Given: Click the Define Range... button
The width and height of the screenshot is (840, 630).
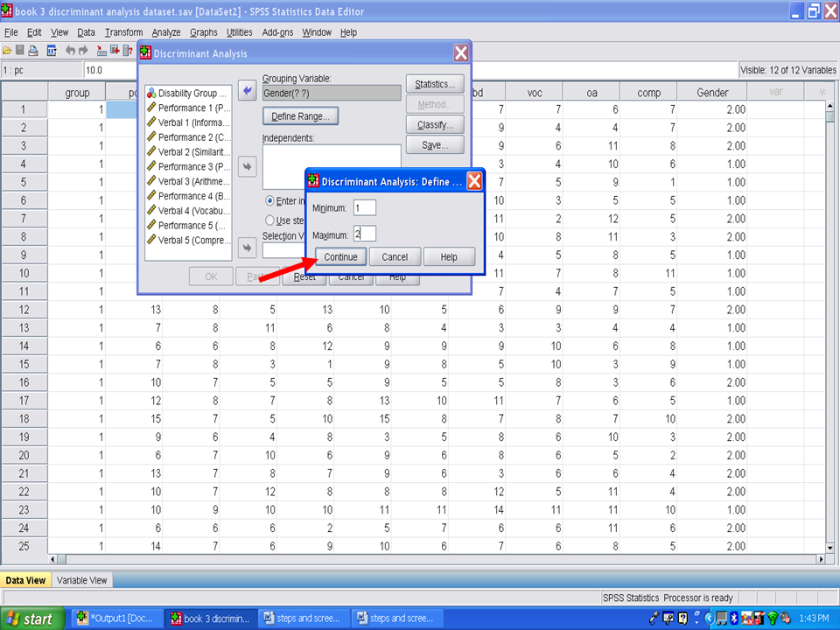Looking at the screenshot, I should (x=300, y=115).
